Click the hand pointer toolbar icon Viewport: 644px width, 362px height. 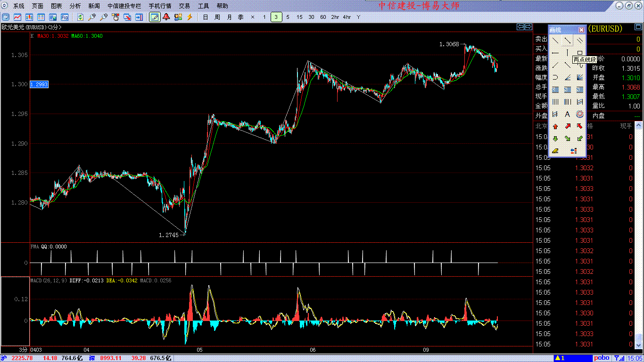[x=116, y=17]
